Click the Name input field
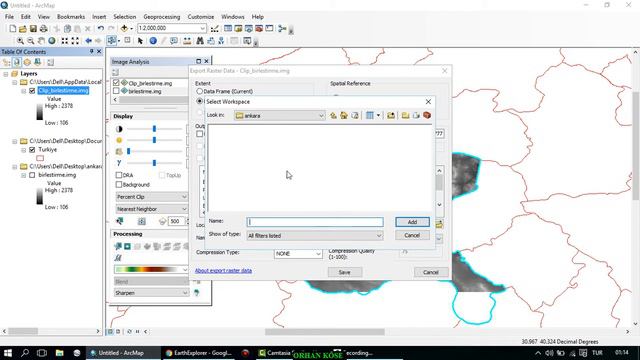The height and width of the screenshot is (360, 640). tap(315, 222)
